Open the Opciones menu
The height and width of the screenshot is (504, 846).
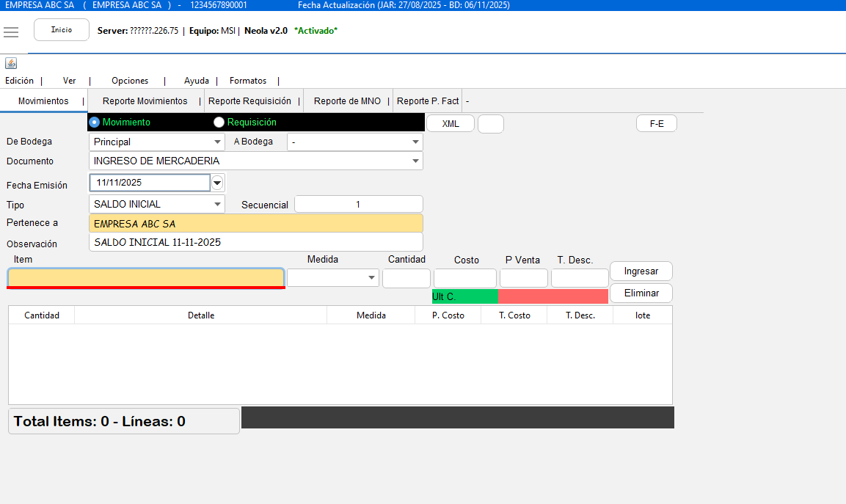130,81
